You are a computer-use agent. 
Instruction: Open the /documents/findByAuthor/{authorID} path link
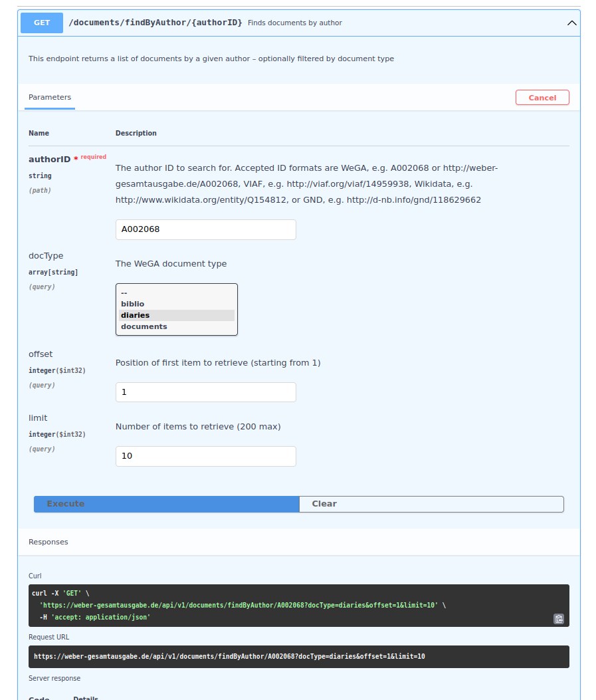click(x=155, y=23)
